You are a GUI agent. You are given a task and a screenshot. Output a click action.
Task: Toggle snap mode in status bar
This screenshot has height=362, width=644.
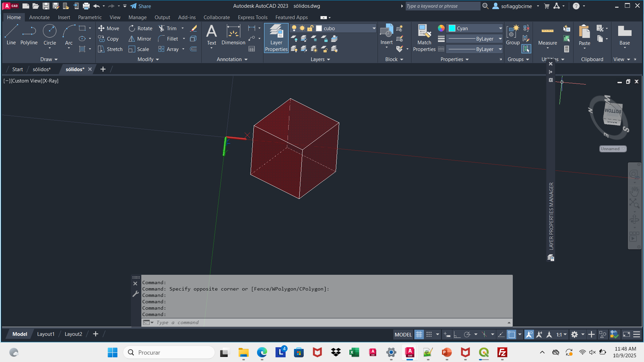[429, 334]
